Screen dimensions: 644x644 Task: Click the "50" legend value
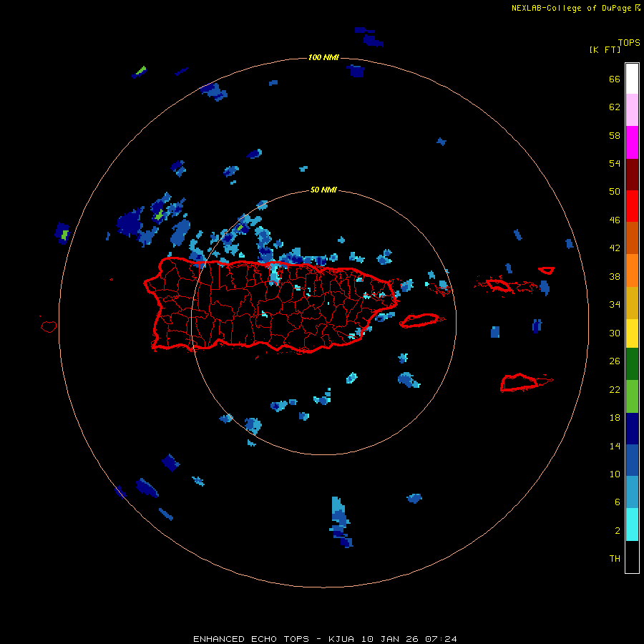[615, 192]
